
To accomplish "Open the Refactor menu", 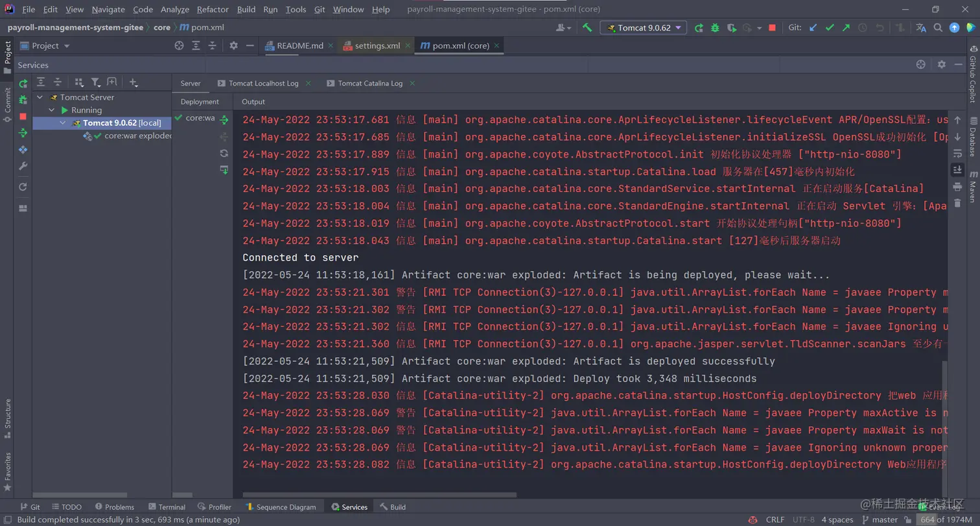I will (x=213, y=9).
